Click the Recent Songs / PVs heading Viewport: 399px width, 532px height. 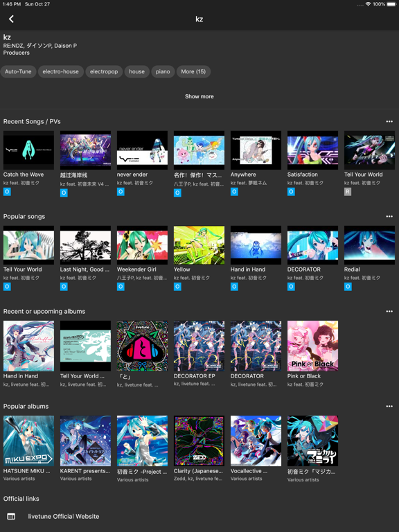pos(32,121)
